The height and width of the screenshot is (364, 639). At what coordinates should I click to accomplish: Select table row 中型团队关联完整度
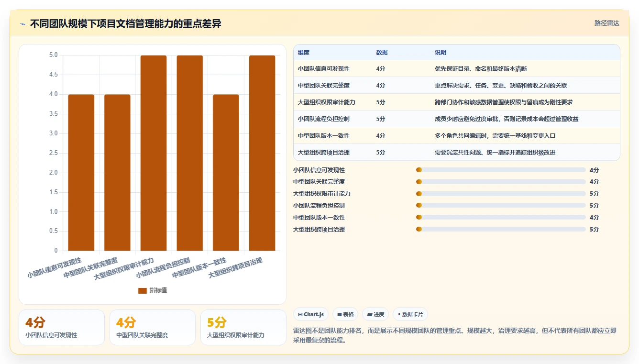[457, 86]
